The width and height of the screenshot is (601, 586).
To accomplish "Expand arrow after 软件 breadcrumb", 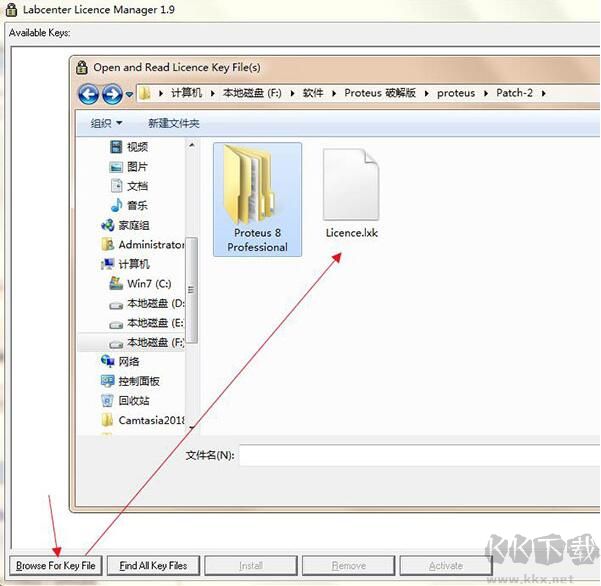I will pyautogui.click(x=334, y=94).
